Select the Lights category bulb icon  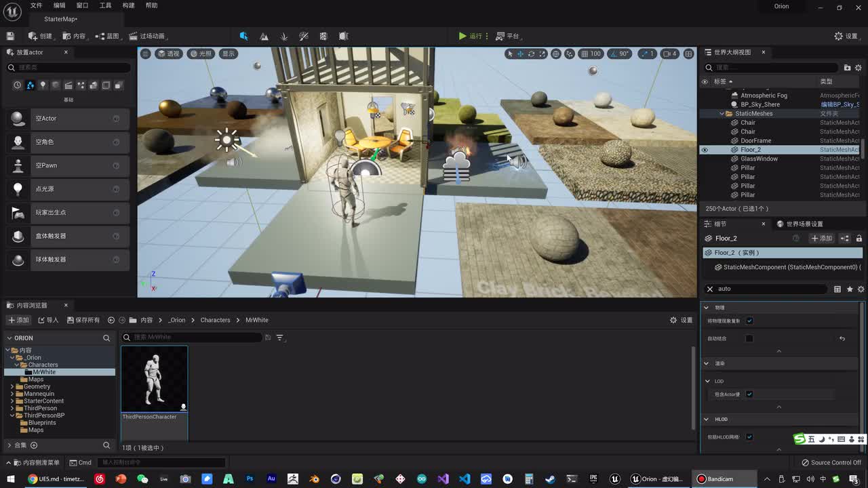coord(43,85)
